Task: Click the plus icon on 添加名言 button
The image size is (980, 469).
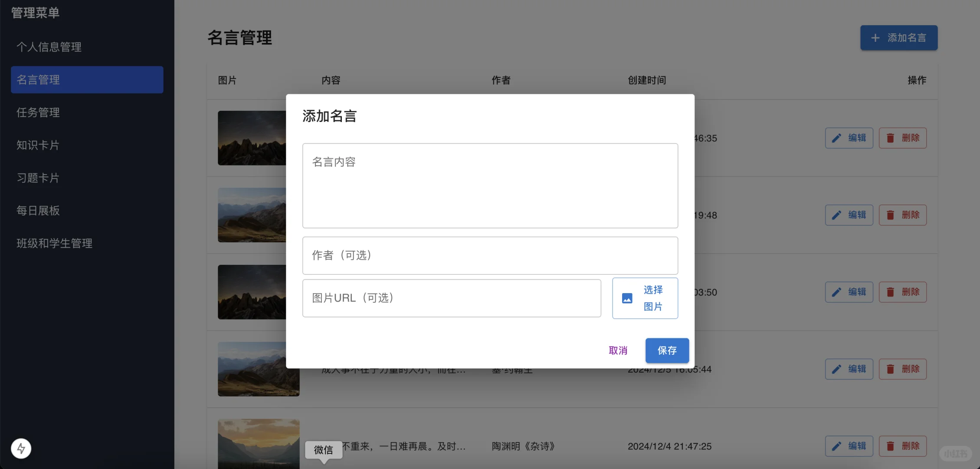Action: (875, 37)
